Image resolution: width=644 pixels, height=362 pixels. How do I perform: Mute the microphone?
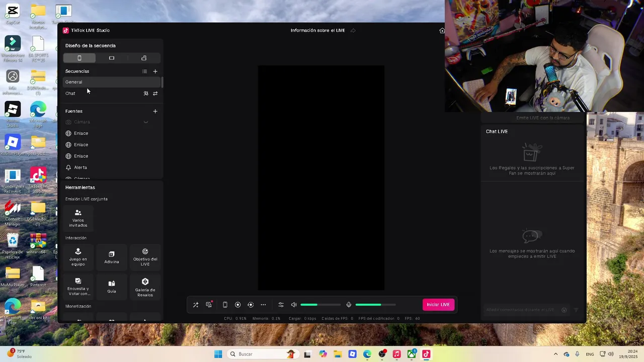pyautogui.click(x=349, y=305)
